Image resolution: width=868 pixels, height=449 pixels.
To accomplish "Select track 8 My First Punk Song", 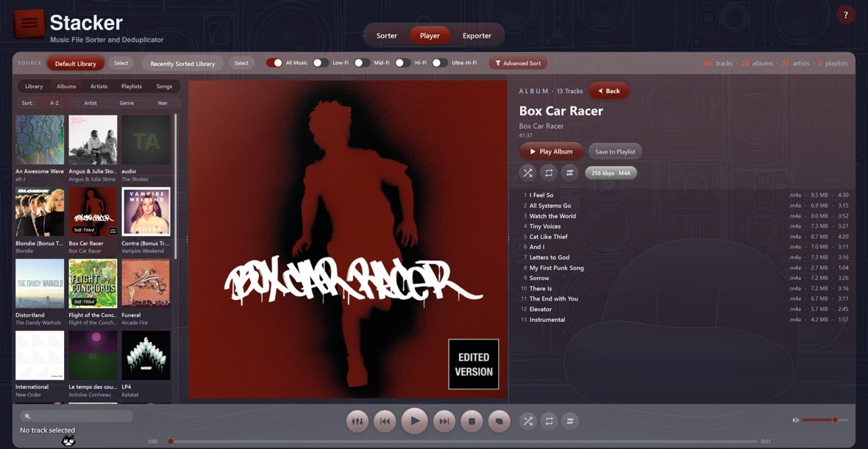I will [684, 267].
